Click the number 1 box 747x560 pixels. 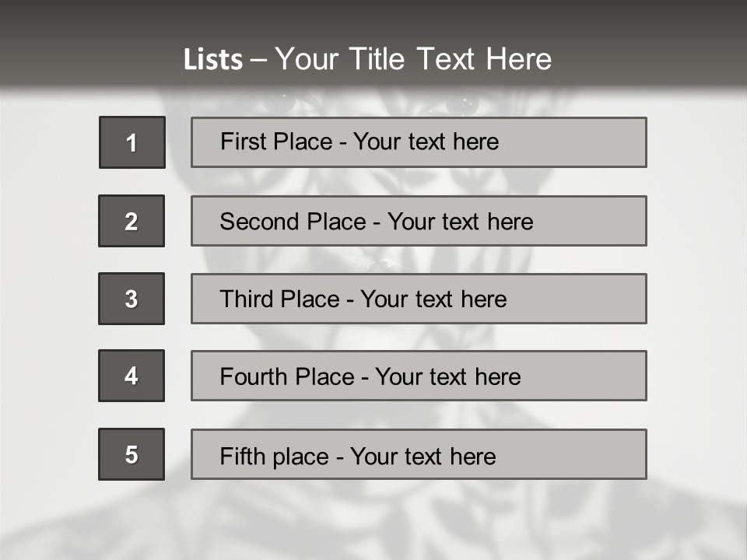132,142
